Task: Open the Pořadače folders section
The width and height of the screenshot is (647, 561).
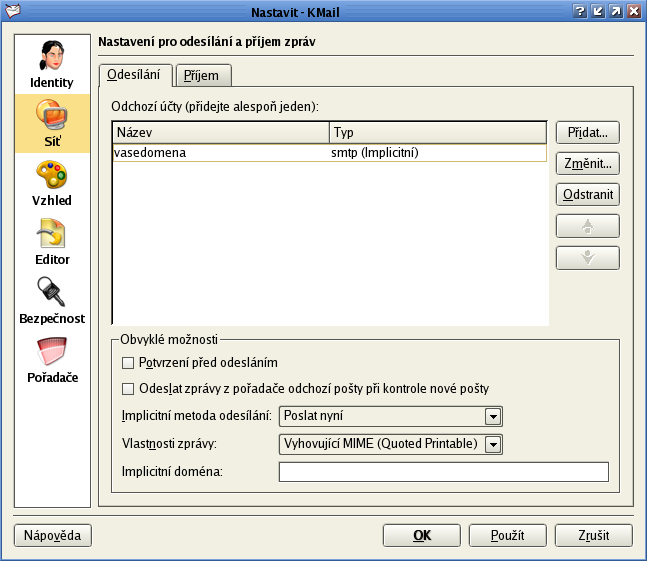Action: tap(51, 360)
